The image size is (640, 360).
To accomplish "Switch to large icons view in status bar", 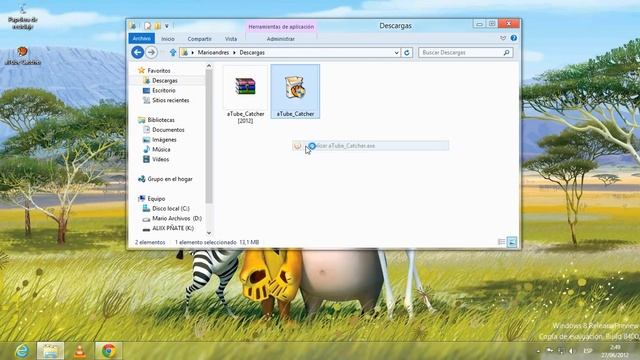I will (512, 242).
